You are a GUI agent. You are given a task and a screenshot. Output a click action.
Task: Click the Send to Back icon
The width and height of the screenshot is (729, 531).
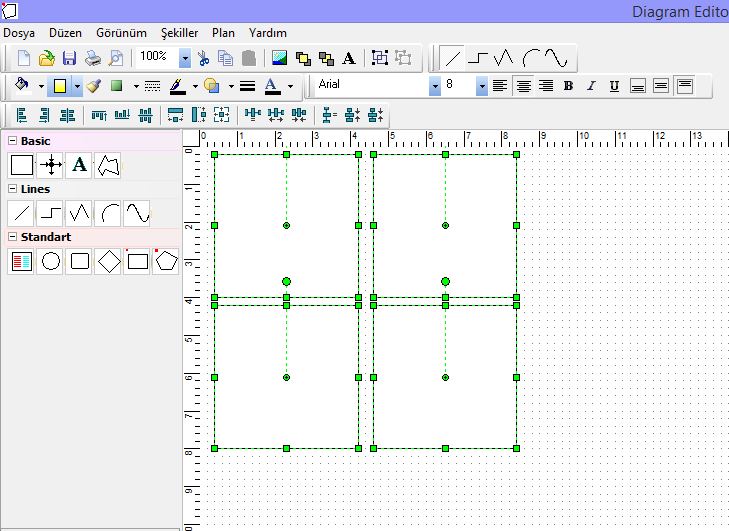pos(326,58)
